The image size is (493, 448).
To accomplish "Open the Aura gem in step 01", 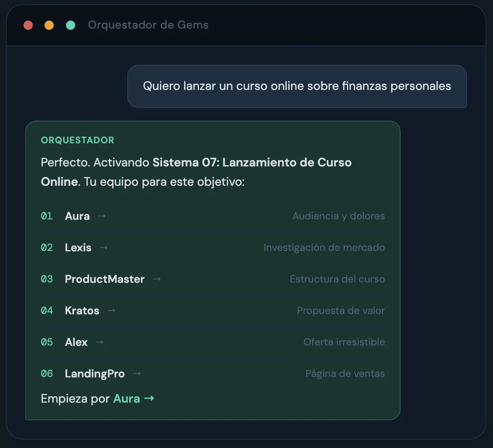I will [x=77, y=216].
